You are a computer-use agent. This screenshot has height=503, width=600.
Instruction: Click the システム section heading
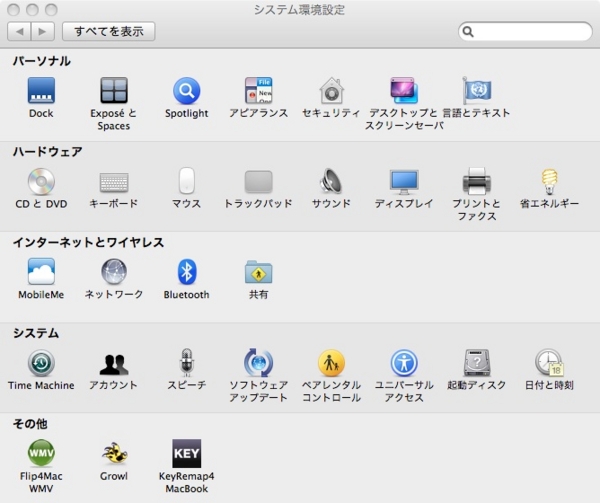tap(36, 333)
